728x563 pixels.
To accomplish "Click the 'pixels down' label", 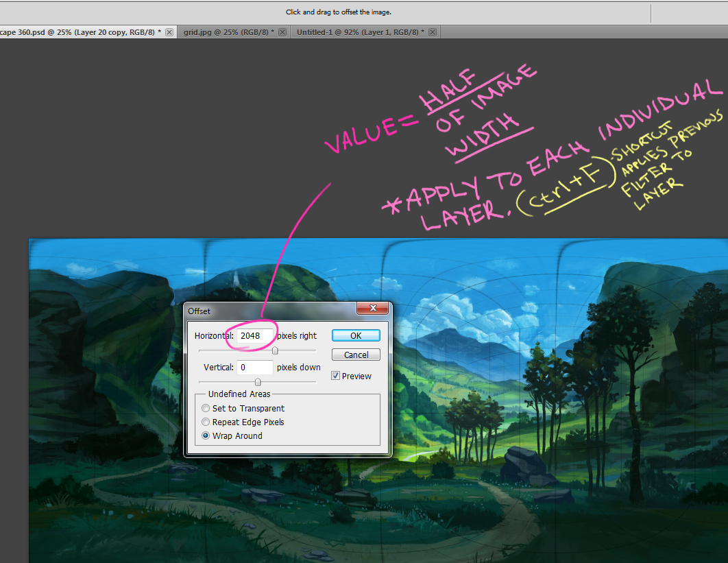I will tap(299, 368).
